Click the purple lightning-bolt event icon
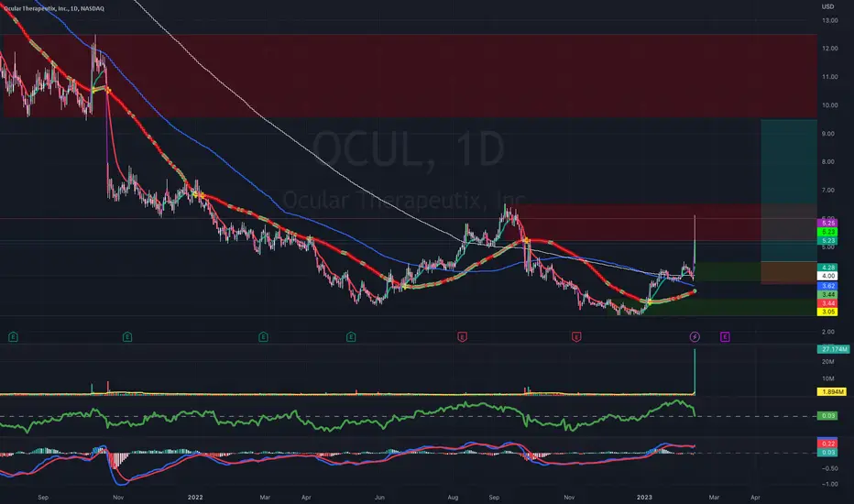 point(695,336)
